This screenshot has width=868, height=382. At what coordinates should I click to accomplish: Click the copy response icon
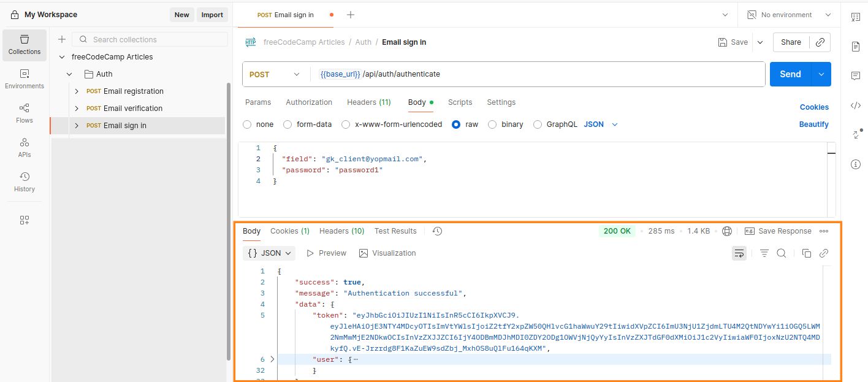(807, 253)
